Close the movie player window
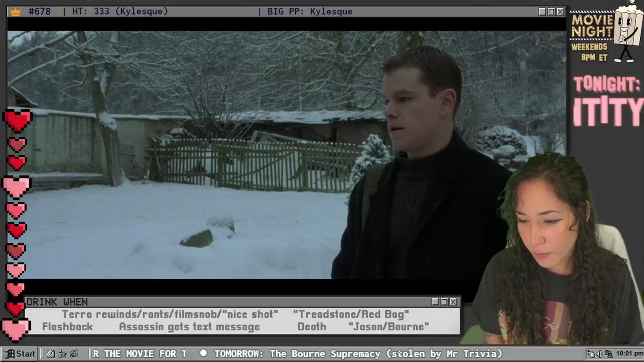Viewport: 644px width, 362px height. click(x=560, y=12)
